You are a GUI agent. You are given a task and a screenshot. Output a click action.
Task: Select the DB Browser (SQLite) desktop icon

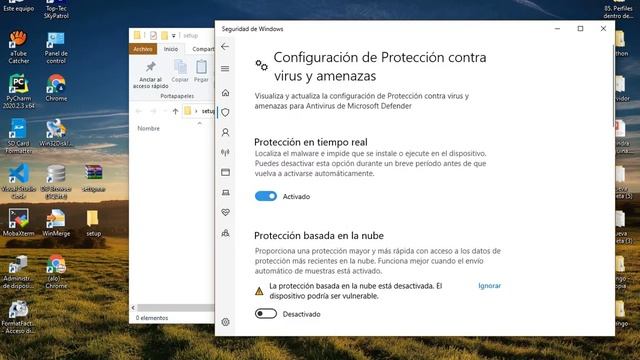point(56,181)
